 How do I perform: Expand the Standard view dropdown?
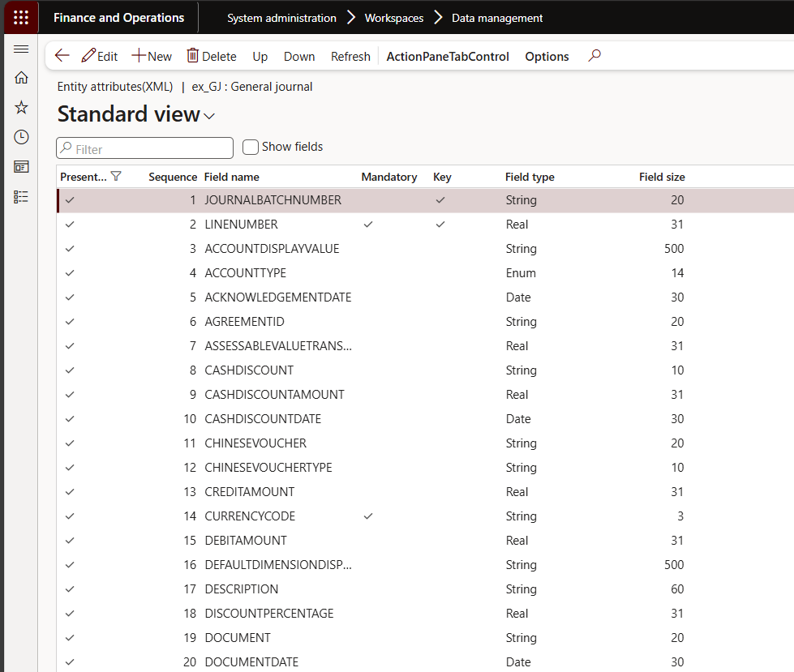209,116
